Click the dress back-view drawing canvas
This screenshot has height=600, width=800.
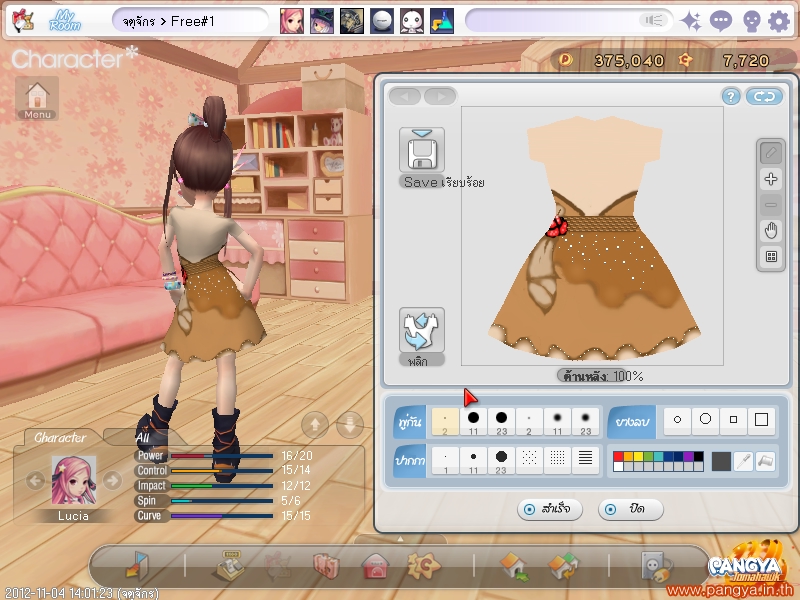coord(592,236)
